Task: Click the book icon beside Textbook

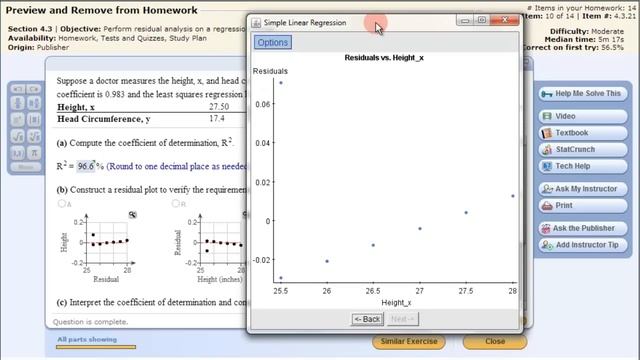Action: tap(547, 133)
